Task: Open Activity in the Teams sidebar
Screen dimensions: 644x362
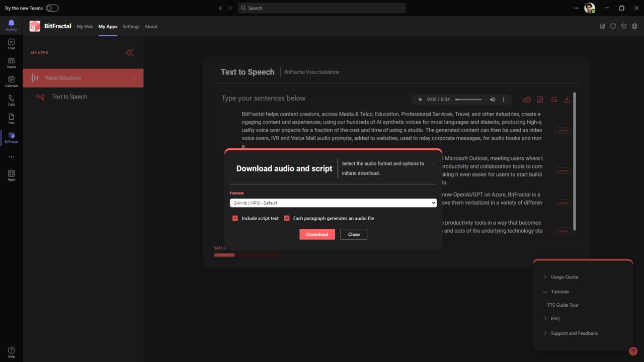Action: click(x=11, y=25)
